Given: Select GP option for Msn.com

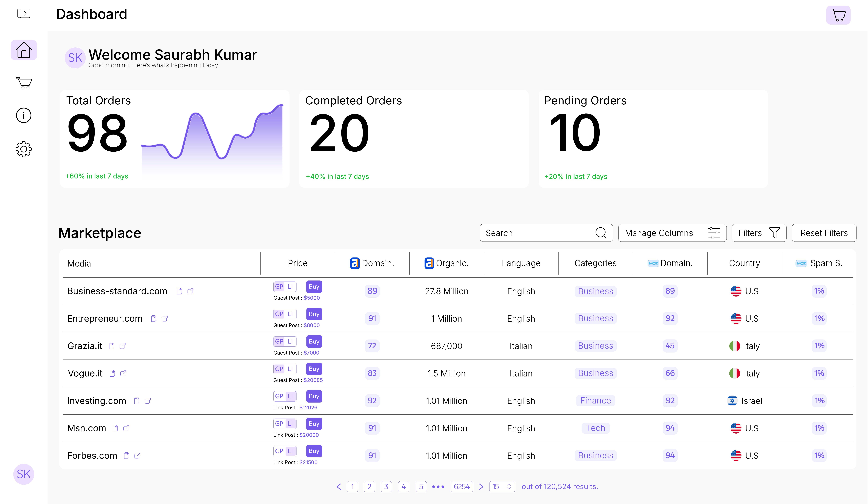Looking at the screenshot, I should point(279,424).
